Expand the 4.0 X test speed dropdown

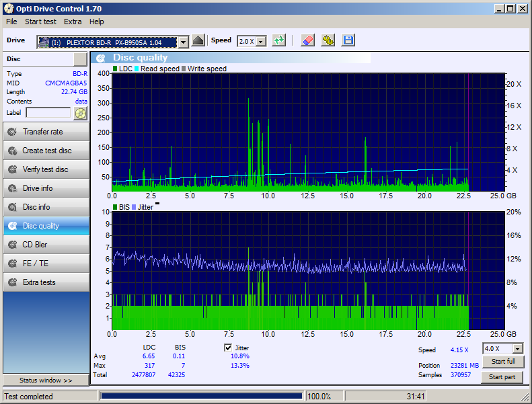517,349
